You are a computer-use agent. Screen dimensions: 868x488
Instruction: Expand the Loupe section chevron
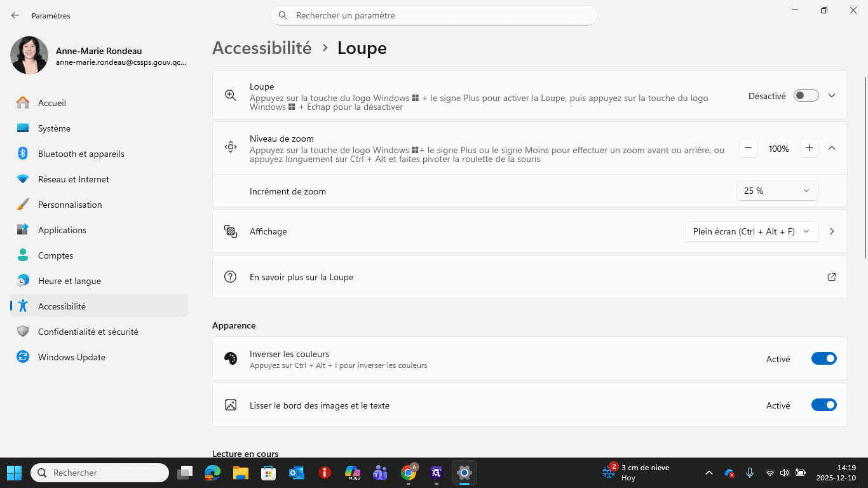832,95
